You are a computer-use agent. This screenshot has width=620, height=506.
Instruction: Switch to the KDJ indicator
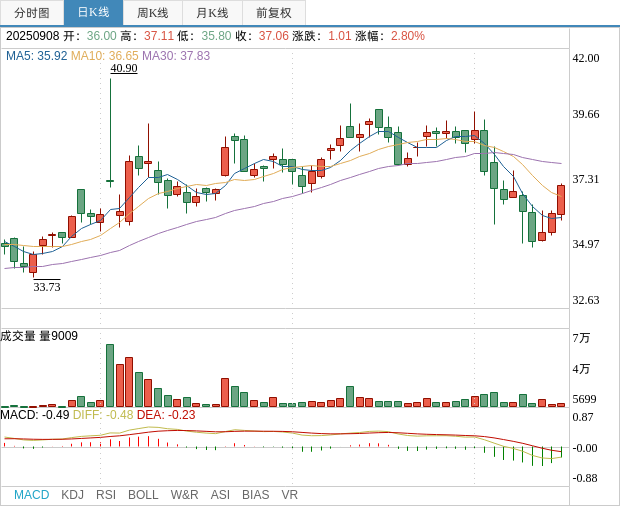(72, 495)
